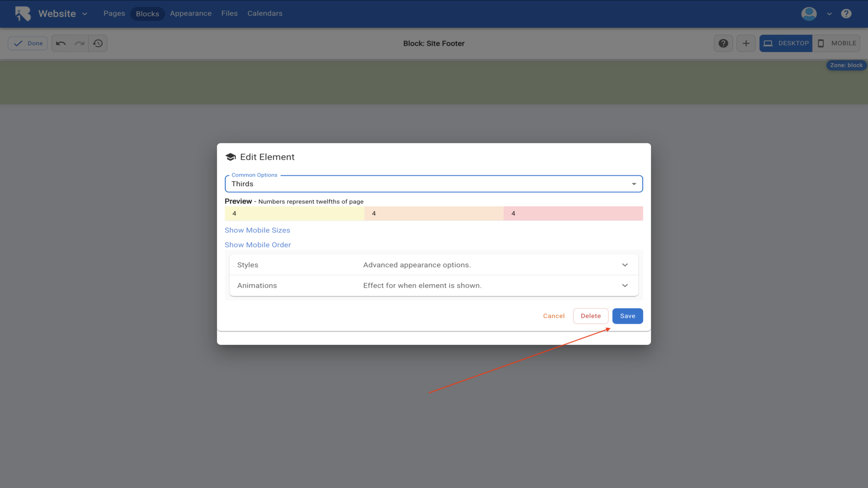Click the editor help question icon
The image size is (868, 488).
click(x=723, y=43)
